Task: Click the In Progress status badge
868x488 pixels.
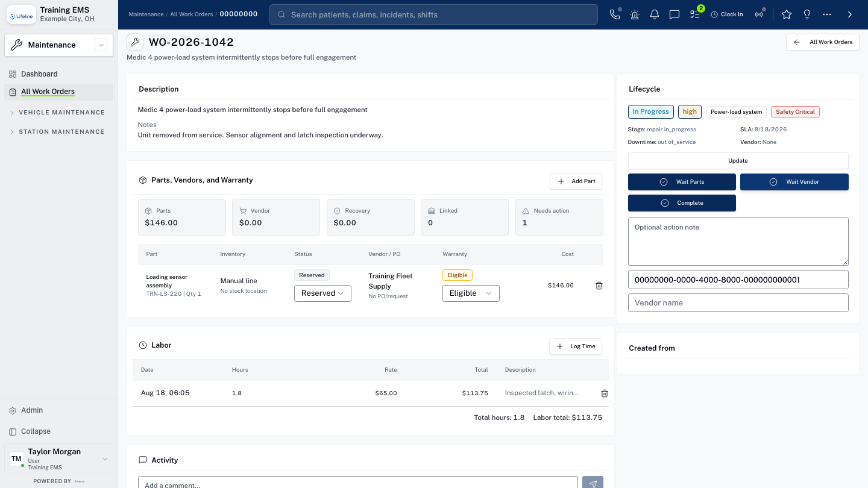Action: (650, 111)
